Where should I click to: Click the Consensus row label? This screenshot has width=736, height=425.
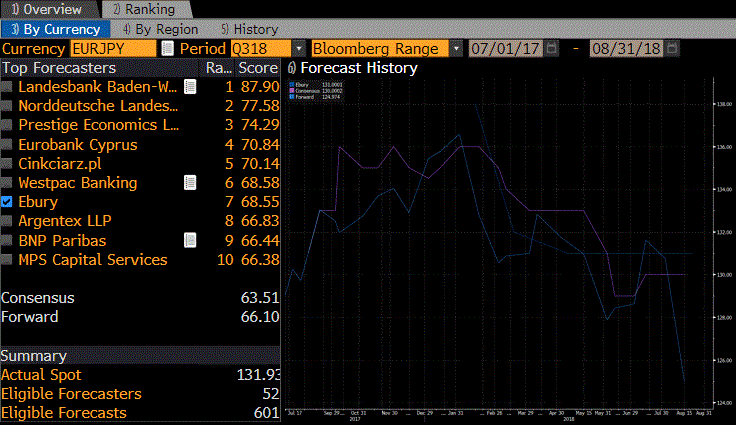38,298
